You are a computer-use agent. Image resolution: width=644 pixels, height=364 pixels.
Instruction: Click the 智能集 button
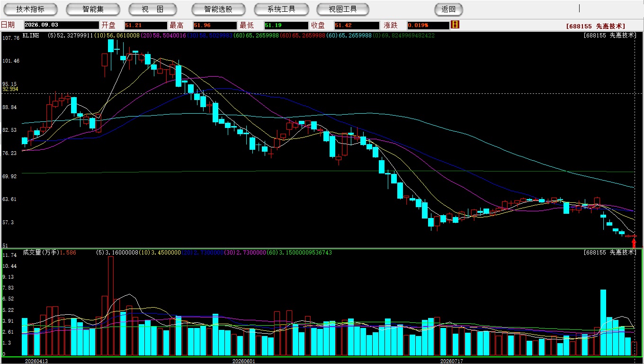click(93, 9)
